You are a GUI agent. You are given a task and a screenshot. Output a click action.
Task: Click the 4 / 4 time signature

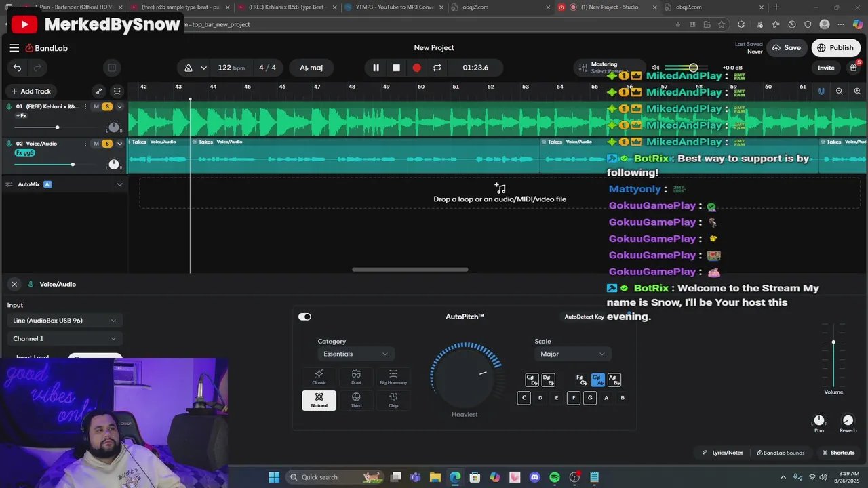point(267,68)
